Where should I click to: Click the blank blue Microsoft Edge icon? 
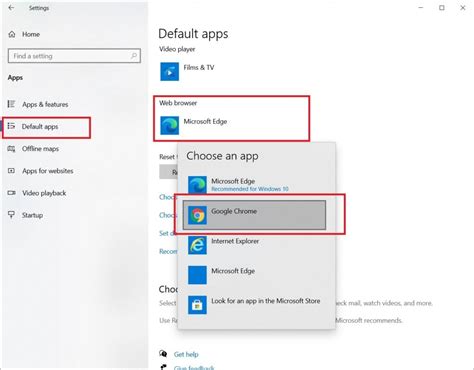197,275
